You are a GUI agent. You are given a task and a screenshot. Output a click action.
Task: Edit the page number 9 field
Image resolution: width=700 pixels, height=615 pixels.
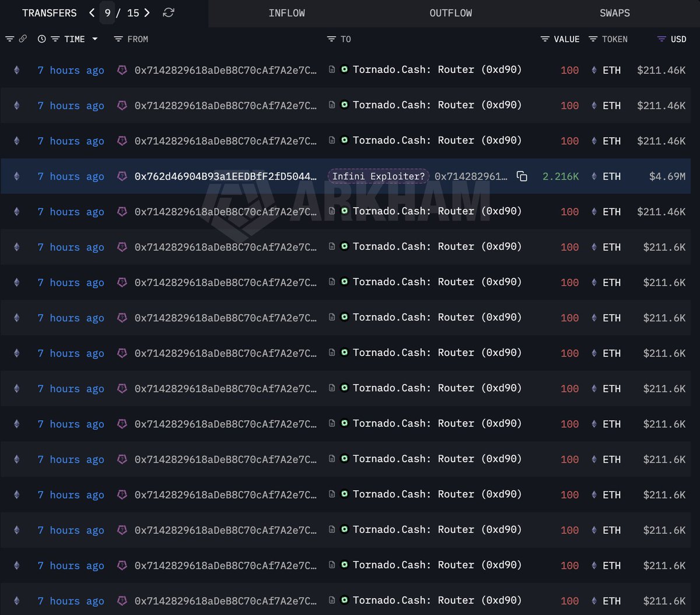pyautogui.click(x=107, y=13)
